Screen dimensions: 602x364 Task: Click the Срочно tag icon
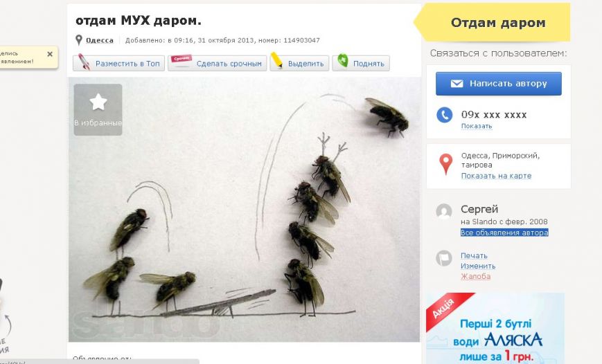click(x=182, y=61)
